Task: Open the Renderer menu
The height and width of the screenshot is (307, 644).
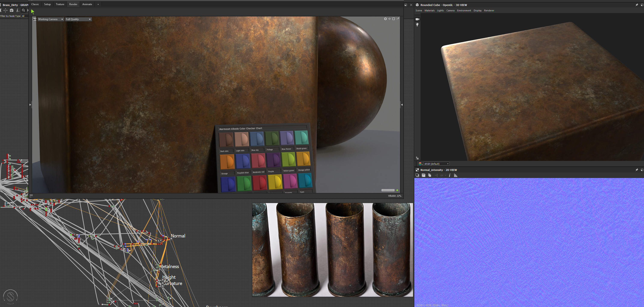Action: (x=489, y=10)
